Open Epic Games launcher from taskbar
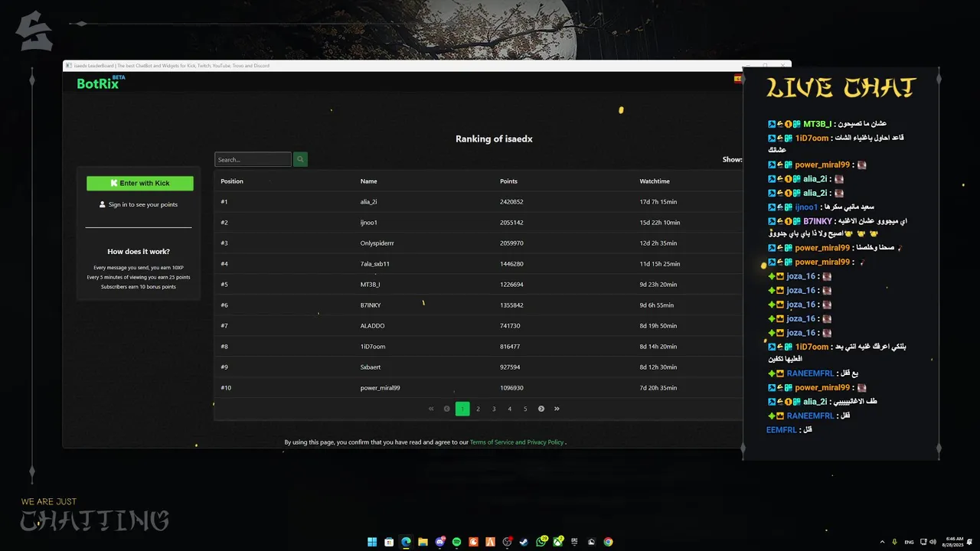This screenshot has width=980, height=551. 574,542
